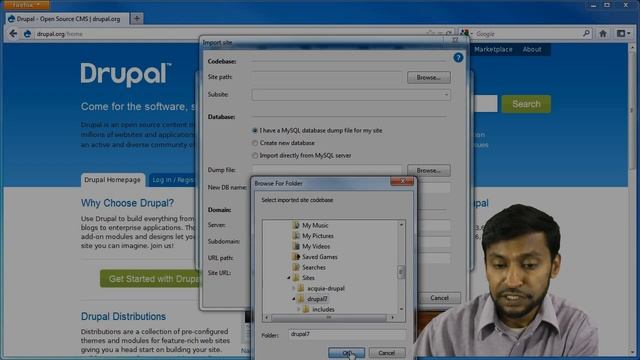The width and height of the screenshot is (640, 360).
Task: Click the Searches folder icon
Action: point(296,267)
